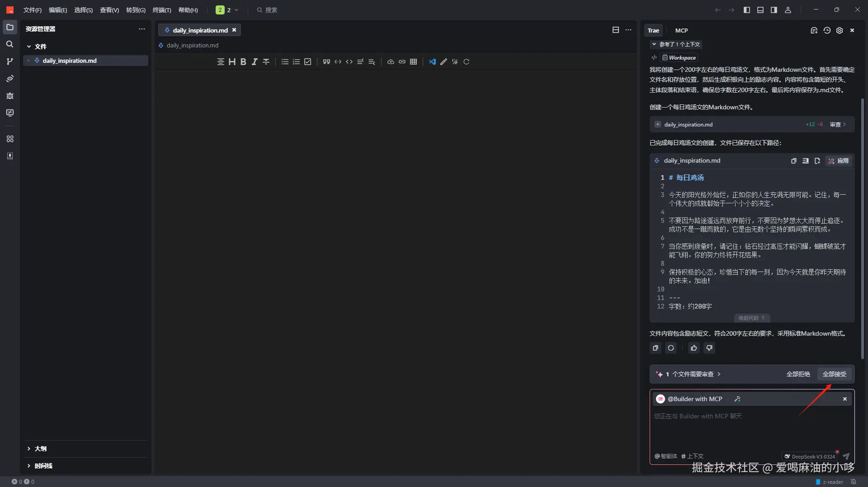Open the Run and Debug view

tap(9, 96)
